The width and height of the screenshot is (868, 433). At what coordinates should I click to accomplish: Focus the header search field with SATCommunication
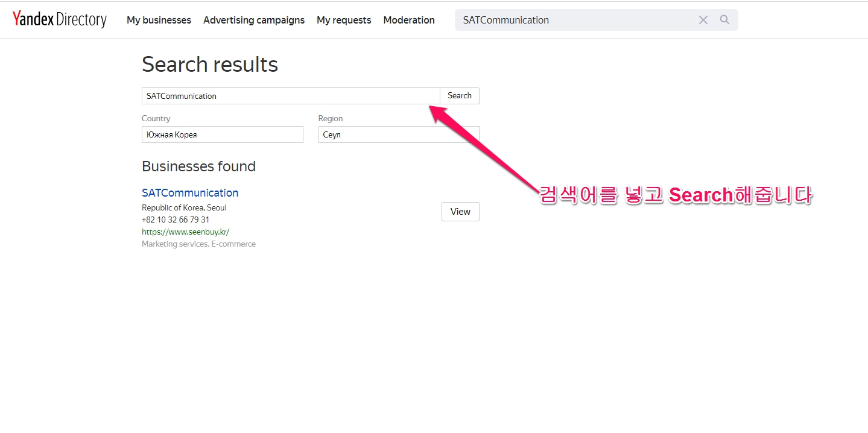[x=573, y=20]
